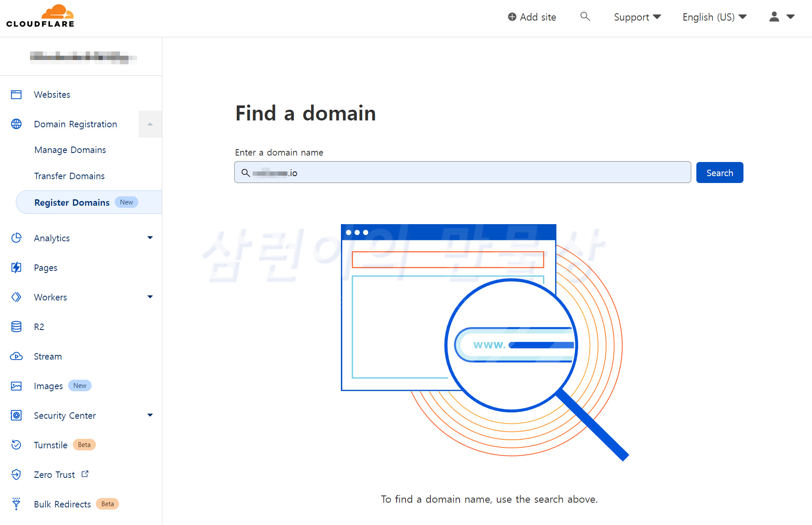The width and height of the screenshot is (812, 525).
Task: Select Register Domains
Action: pyautogui.click(x=89, y=202)
